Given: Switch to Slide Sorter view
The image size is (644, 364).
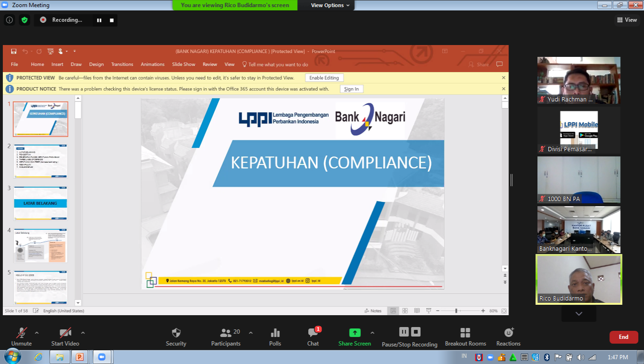Looking at the screenshot, I should [x=405, y=311].
